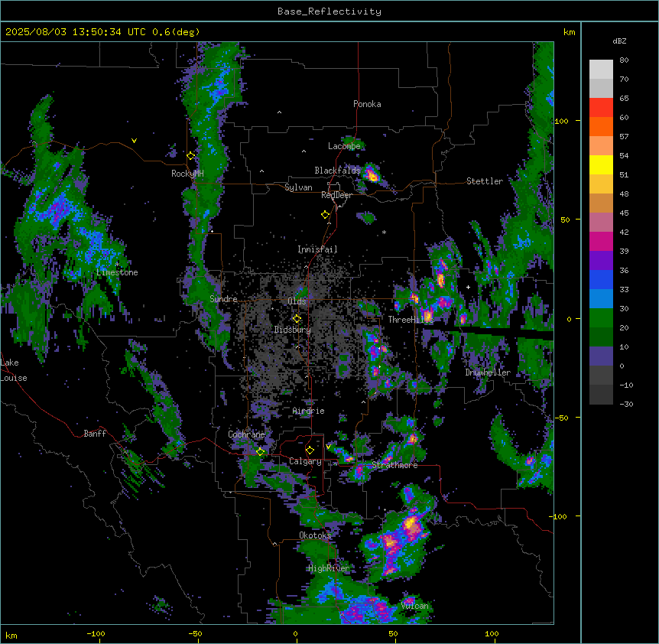
Task: Click the purple 39 dBZ legend color band
Action: 601,260
